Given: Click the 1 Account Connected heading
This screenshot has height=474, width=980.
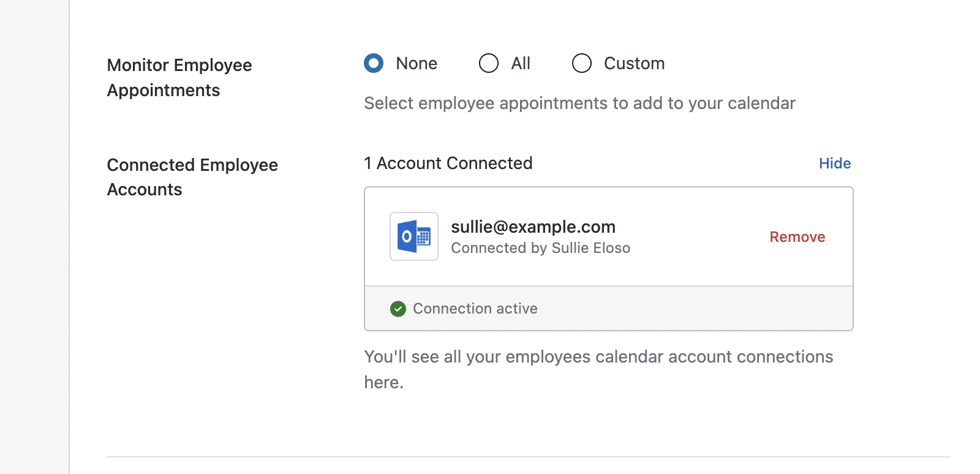Looking at the screenshot, I should [448, 164].
